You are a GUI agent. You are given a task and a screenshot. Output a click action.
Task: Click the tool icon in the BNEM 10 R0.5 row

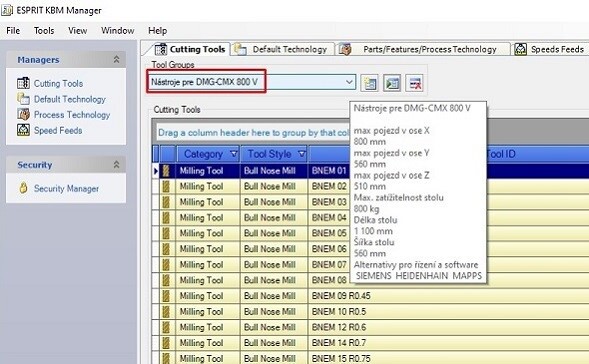[x=166, y=312]
